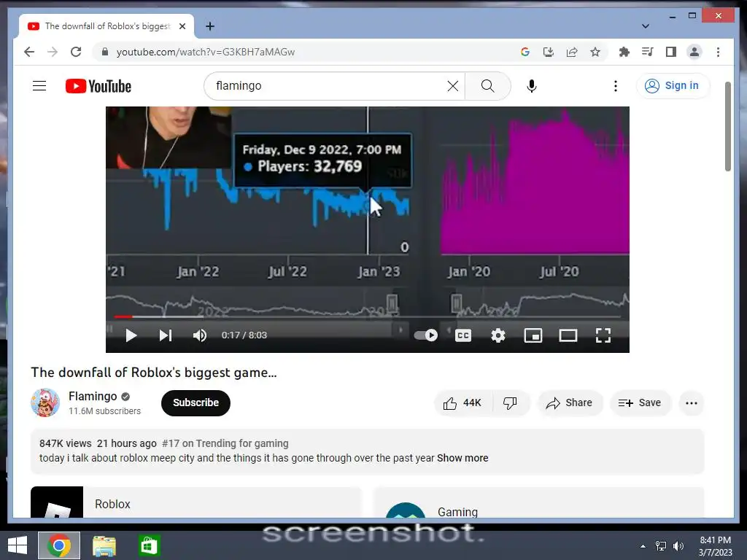The width and height of the screenshot is (747, 560).
Task: View site info lock icon
Action: click(105, 52)
